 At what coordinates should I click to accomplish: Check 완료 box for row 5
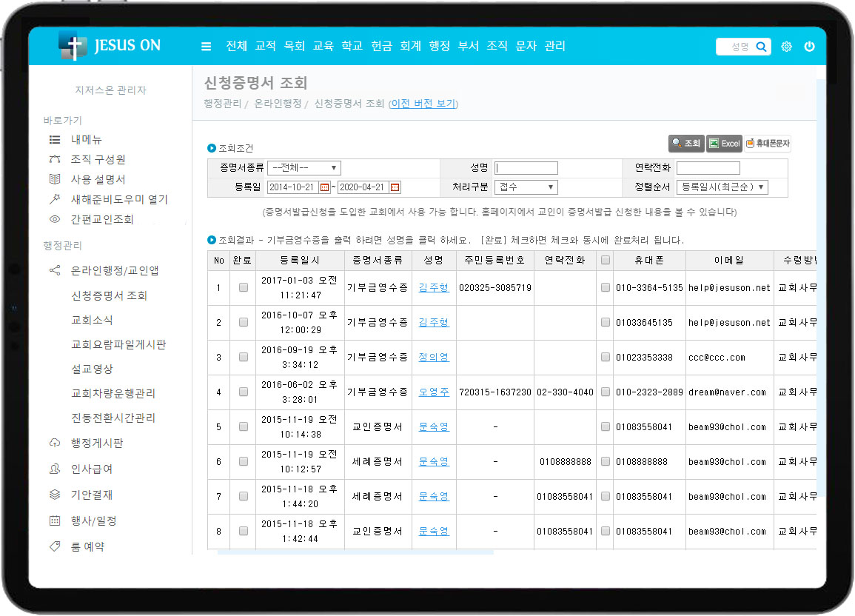[243, 426]
